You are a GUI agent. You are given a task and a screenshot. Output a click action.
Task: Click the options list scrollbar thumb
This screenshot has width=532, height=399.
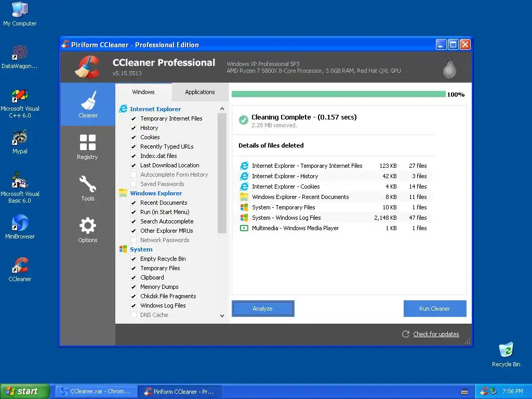222,174
